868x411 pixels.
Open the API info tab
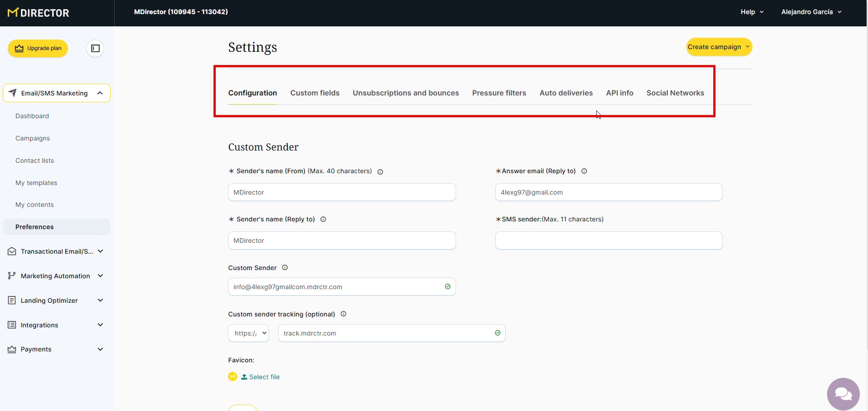coord(619,93)
